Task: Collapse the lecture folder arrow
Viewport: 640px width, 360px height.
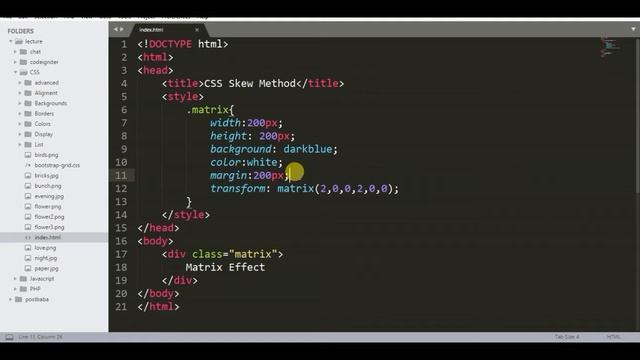Action: [11, 41]
